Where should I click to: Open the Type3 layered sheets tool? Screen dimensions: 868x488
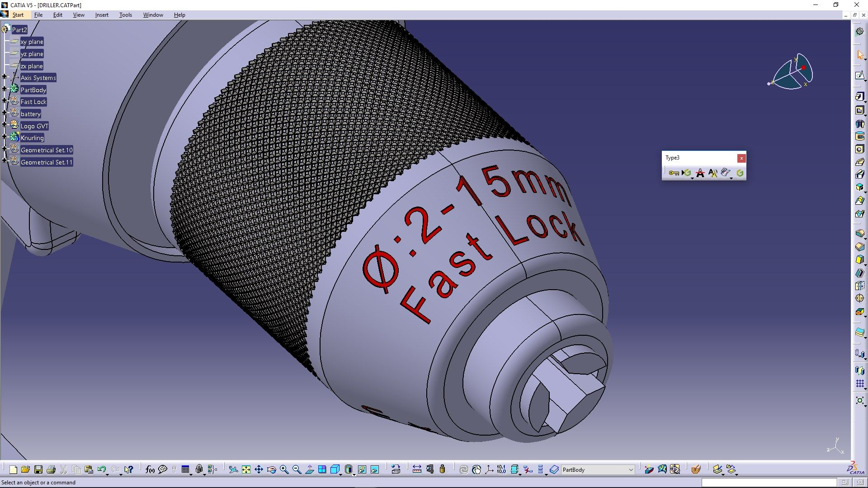point(726,173)
